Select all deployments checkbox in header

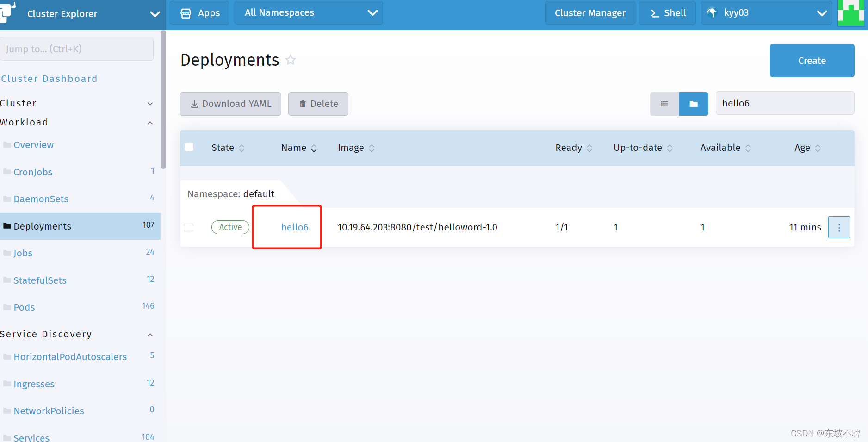tap(189, 147)
